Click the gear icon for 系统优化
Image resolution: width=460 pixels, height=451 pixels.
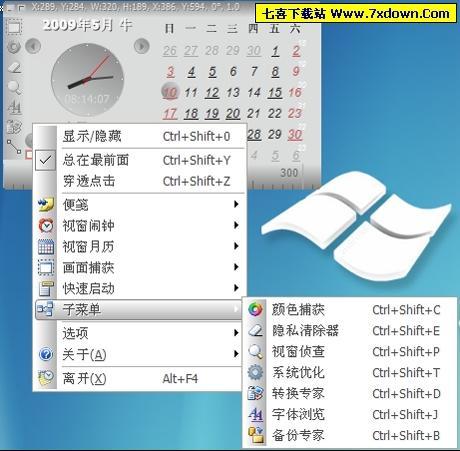pos(255,372)
